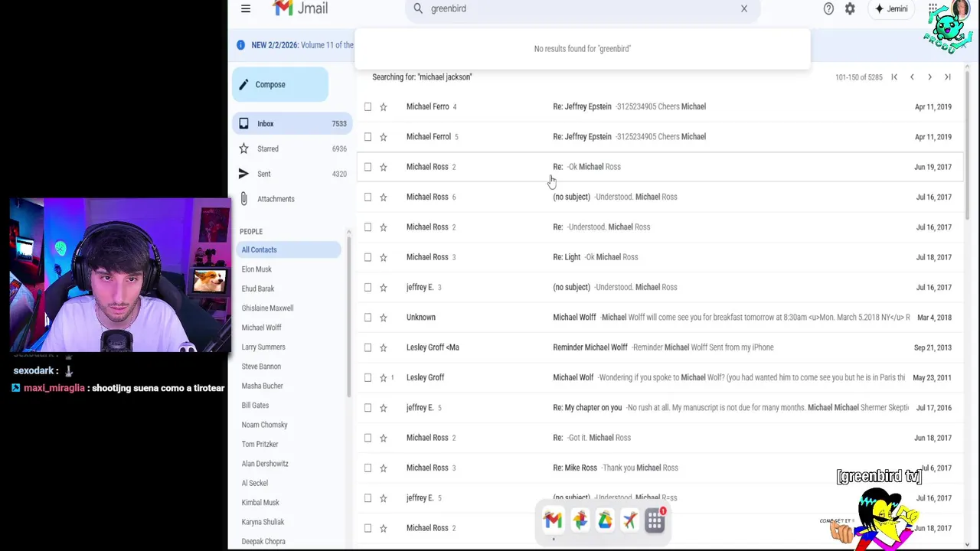Go to the next page of results
Screen dimensions: 980x551
click(x=929, y=77)
